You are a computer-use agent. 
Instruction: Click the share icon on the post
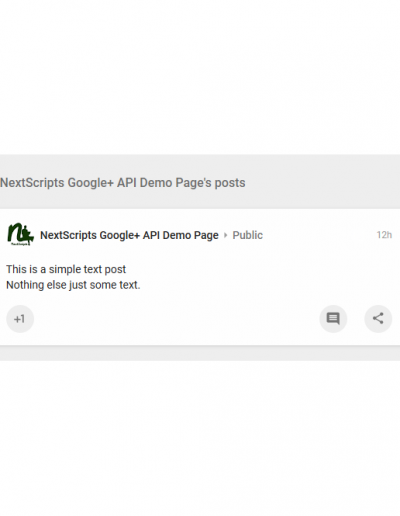378,319
